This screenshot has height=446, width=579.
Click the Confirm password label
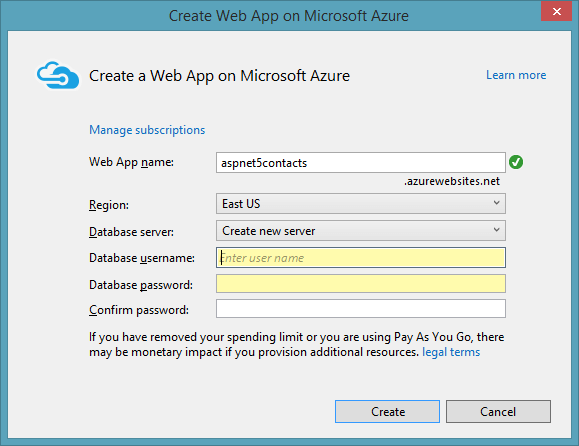point(139,310)
